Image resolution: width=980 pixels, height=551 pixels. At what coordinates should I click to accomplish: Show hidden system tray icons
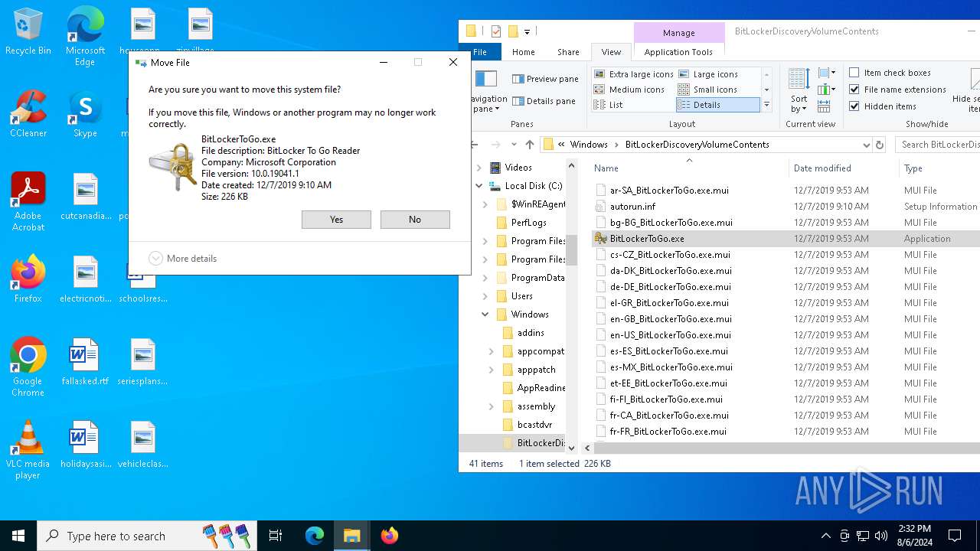point(825,536)
